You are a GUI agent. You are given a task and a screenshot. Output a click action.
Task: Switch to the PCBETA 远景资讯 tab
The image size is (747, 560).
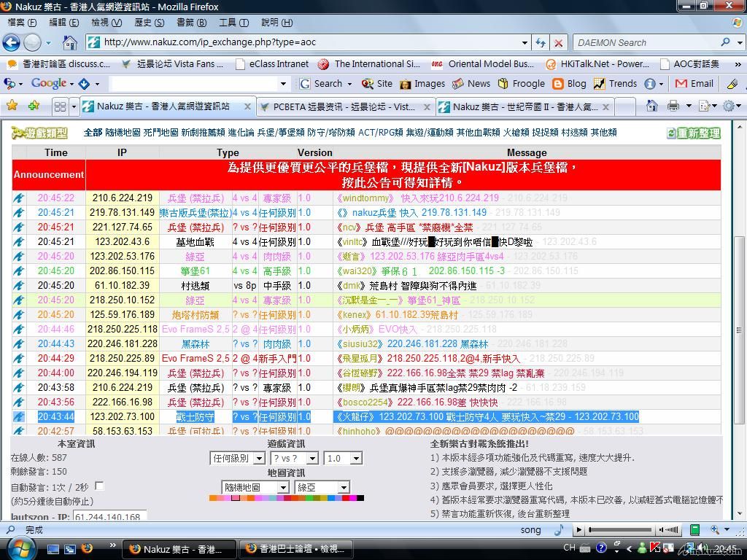[x=343, y=106]
